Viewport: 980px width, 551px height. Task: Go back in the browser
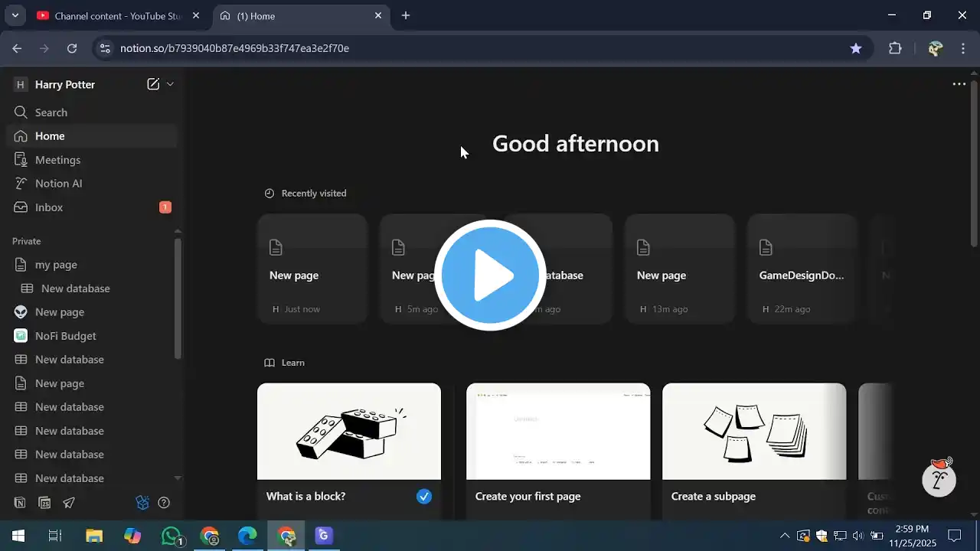point(17,48)
